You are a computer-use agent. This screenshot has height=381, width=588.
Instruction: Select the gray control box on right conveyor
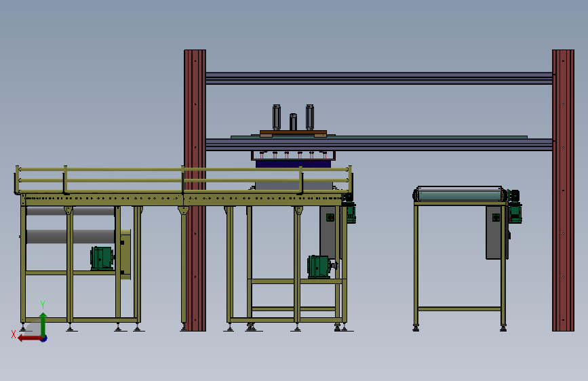[496, 232]
